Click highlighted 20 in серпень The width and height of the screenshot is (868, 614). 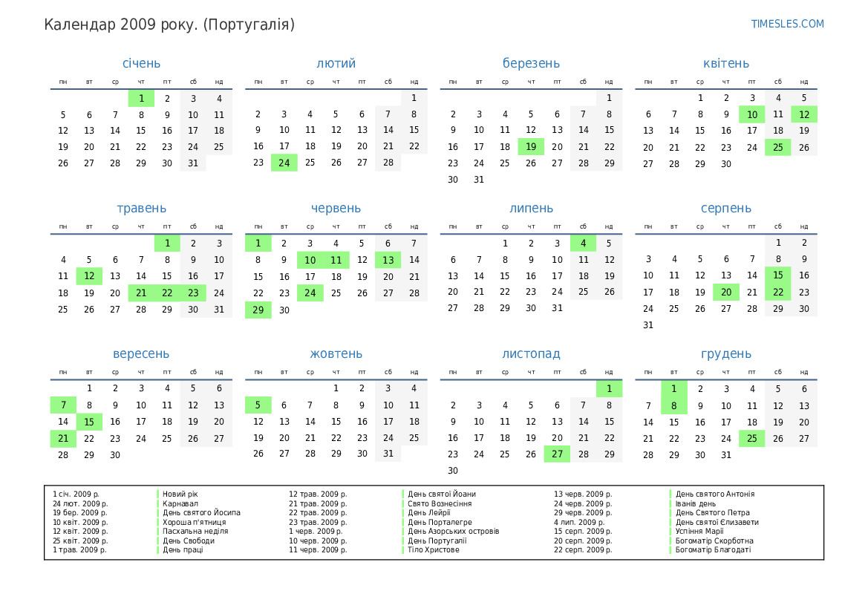click(x=725, y=293)
